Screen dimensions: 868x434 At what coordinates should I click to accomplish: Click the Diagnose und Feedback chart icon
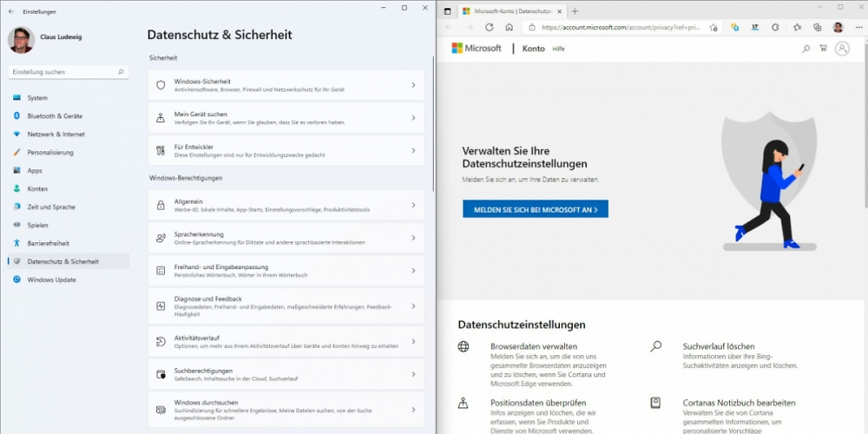pyautogui.click(x=161, y=306)
